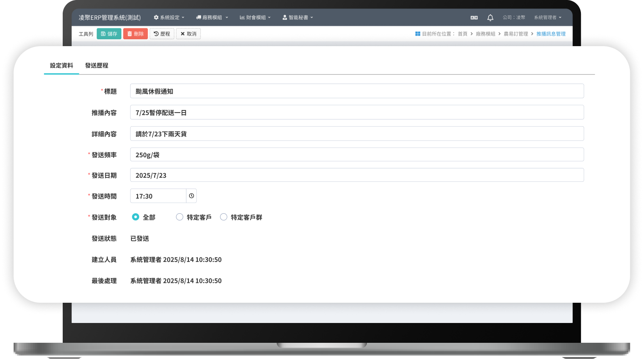
Task: Open the 歷程 history button
Action: coord(162,34)
